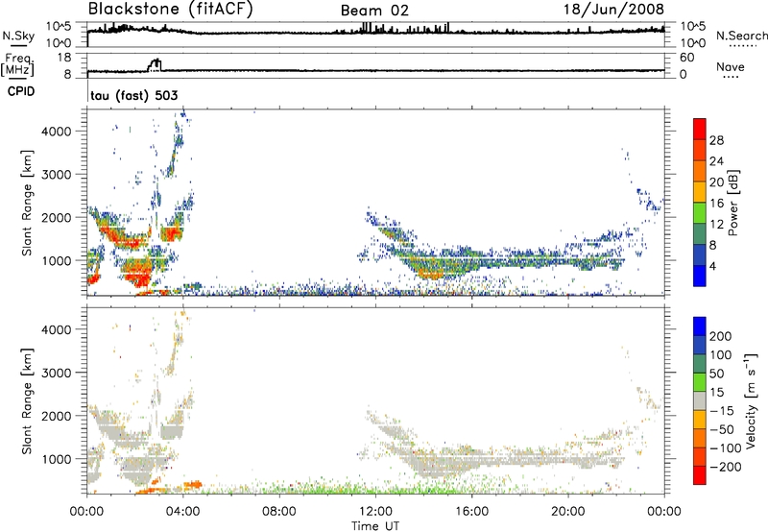Click the yellow swatch on Power colorbar
Image resolution: width=768 pixels, height=532 pixels.
pyautogui.click(x=700, y=192)
